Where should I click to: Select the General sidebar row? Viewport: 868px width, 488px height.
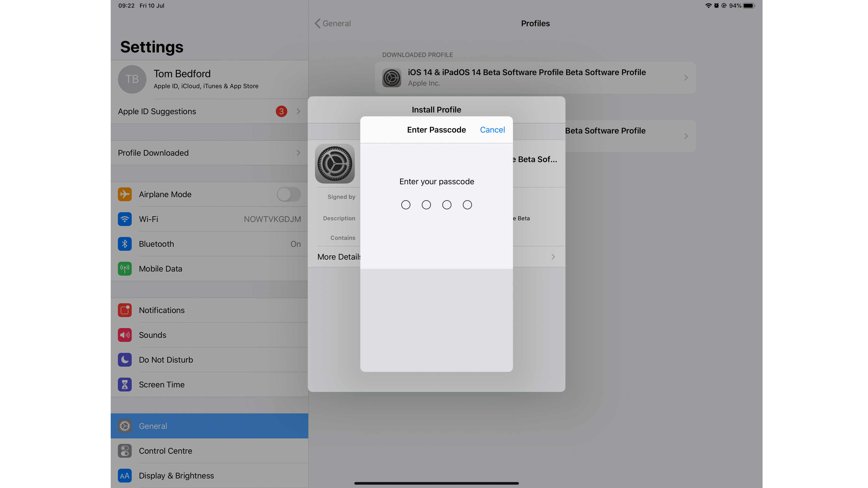pyautogui.click(x=209, y=426)
